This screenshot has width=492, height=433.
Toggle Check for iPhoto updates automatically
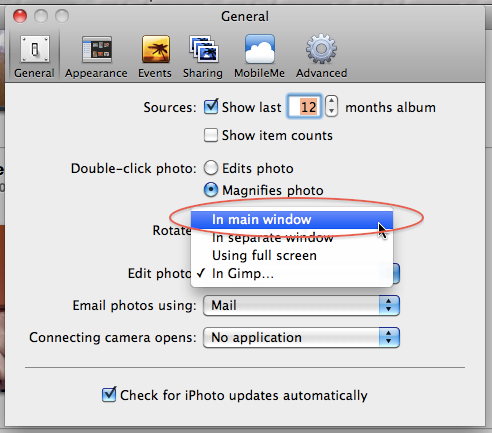click(109, 395)
